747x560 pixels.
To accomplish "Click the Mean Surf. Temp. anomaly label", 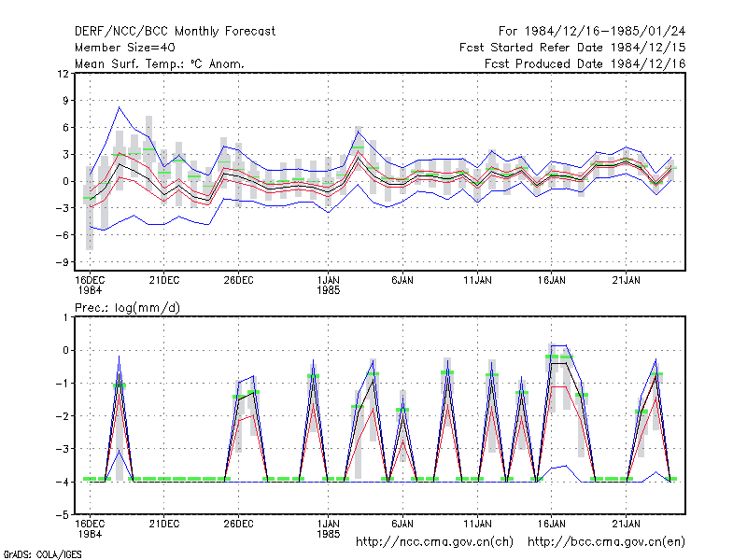I will tap(160, 63).
